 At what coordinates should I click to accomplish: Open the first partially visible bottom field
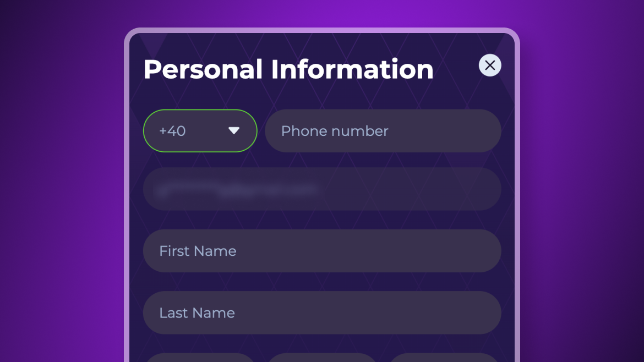click(200, 358)
